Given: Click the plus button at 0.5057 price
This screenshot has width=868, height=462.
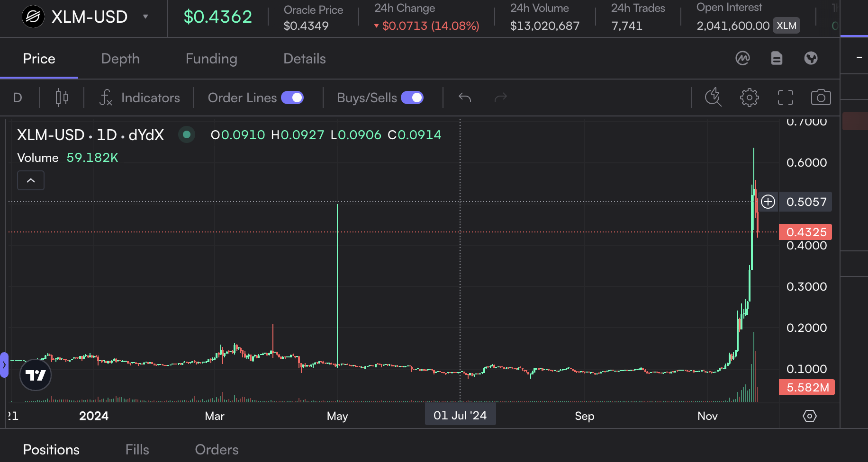Looking at the screenshot, I should coord(768,202).
